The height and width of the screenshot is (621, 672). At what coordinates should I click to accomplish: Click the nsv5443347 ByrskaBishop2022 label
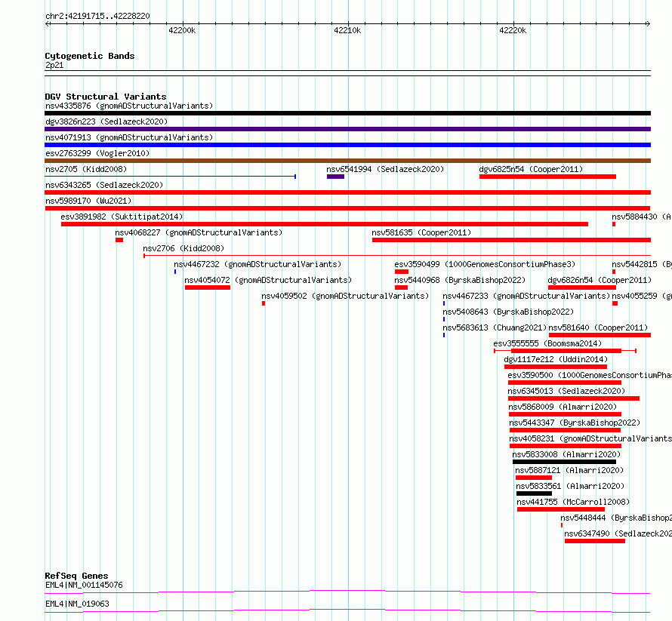pos(575,423)
